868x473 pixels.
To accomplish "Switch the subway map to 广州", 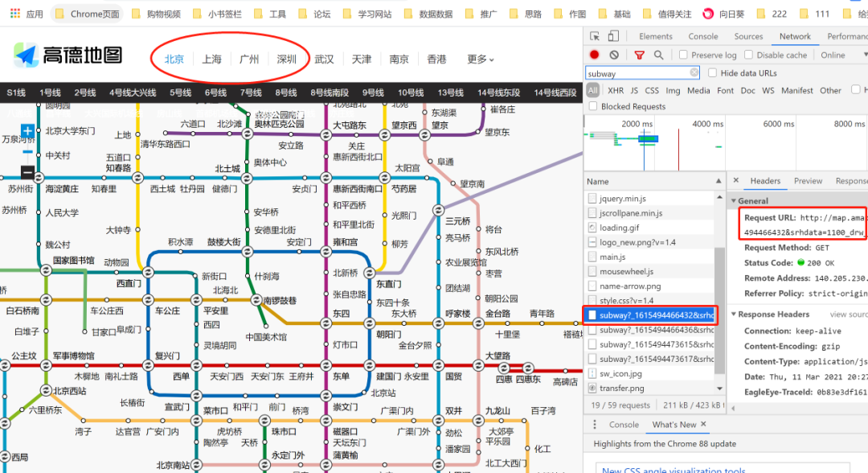I will (249, 59).
